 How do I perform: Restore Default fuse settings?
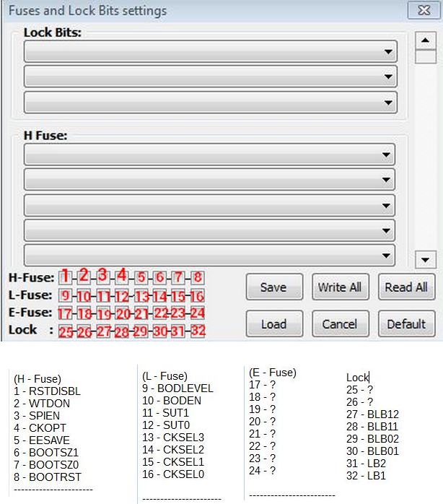[407, 323]
